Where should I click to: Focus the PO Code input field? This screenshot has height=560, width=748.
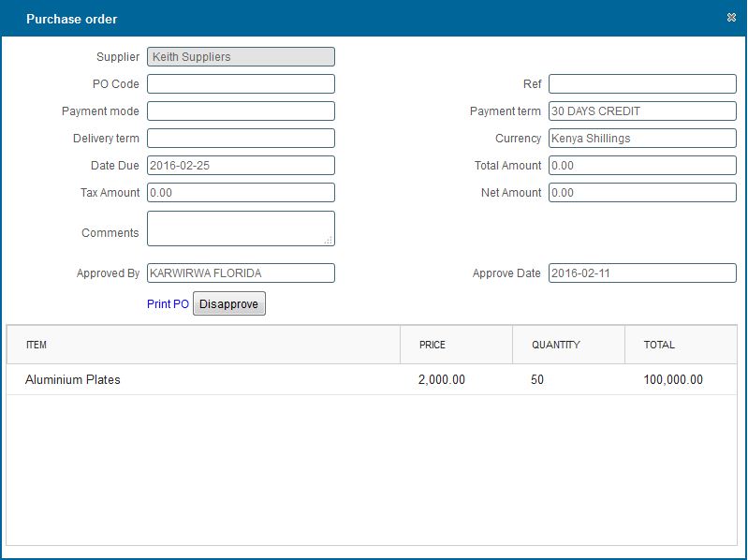pos(241,84)
